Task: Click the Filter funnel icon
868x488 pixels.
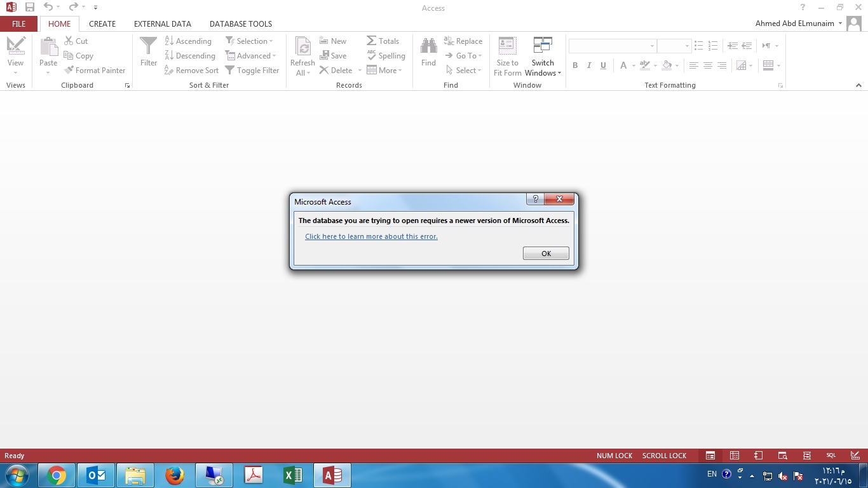Action: point(149,46)
